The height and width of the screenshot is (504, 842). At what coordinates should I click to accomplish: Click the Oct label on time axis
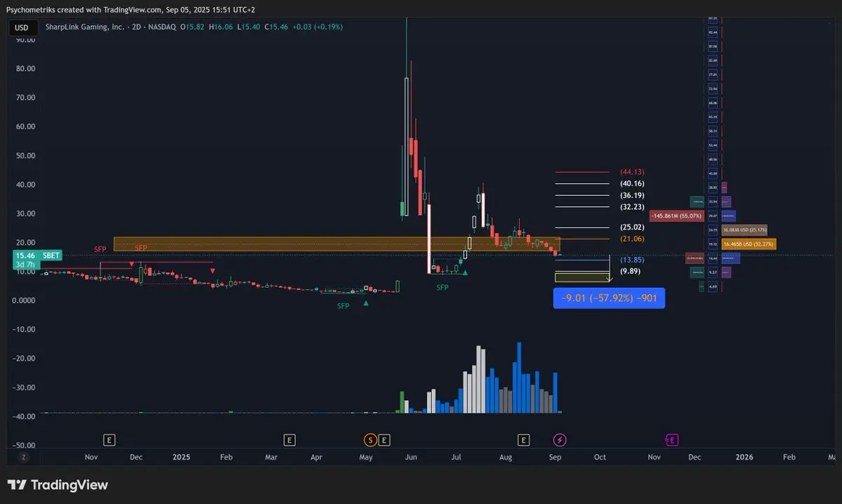pos(600,457)
